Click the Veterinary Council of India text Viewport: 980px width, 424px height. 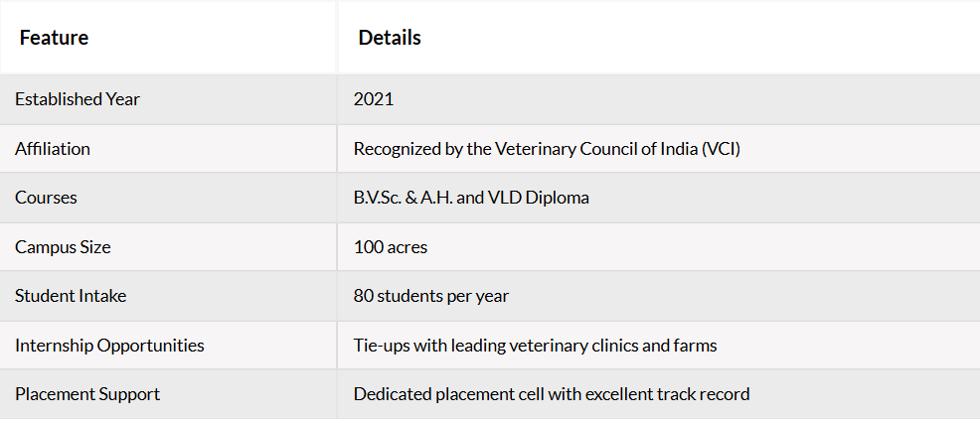click(x=595, y=149)
